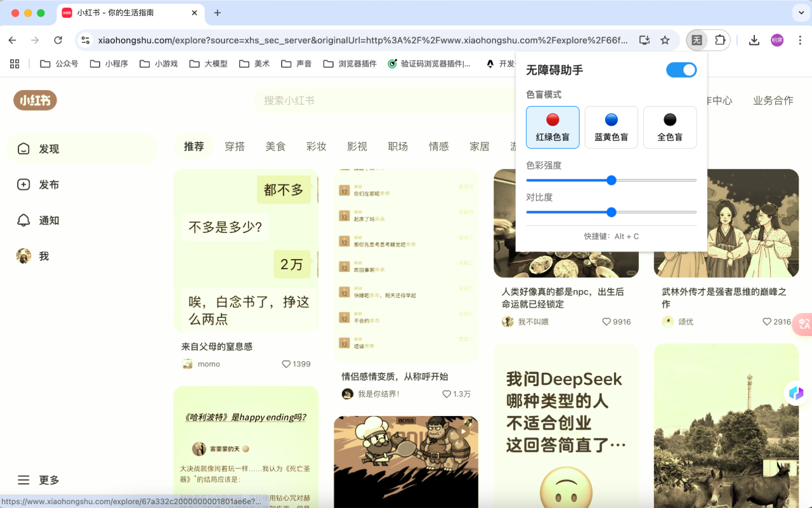812x508 pixels.
Task: Open the apps grid in bookmarks bar
Action: 15,63
